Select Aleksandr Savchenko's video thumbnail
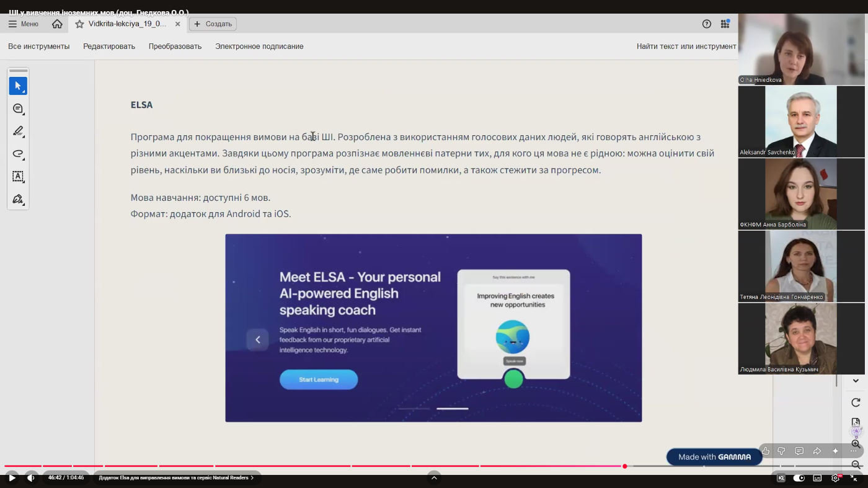 click(802, 122)
